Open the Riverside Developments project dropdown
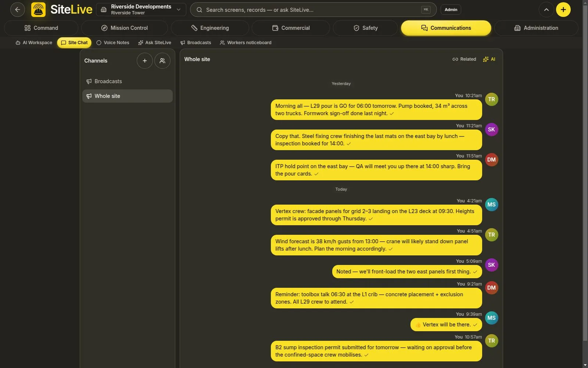The image size is (588, 368). coord(141,10)
